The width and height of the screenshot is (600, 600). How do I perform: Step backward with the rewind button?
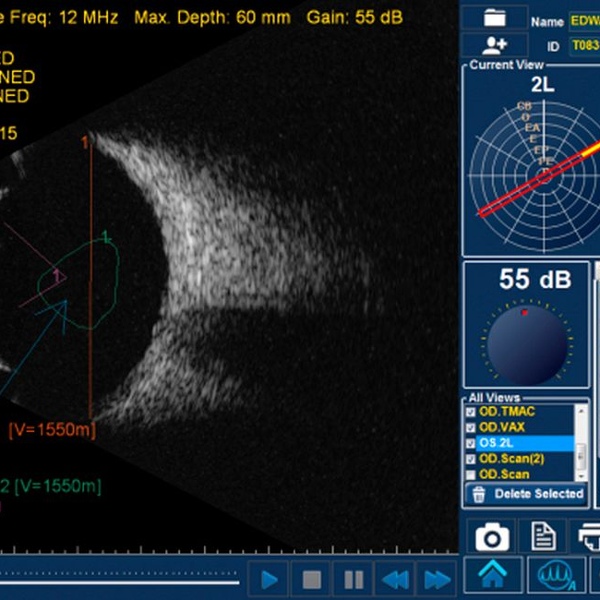pos(395,580)
